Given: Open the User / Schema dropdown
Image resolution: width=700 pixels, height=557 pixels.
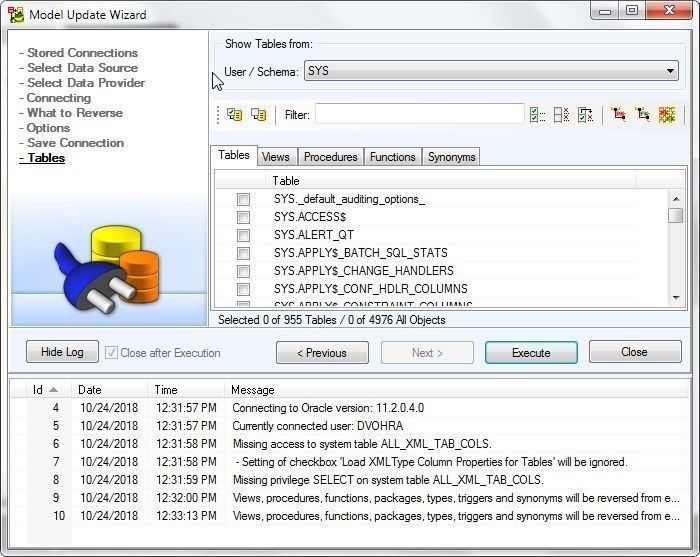Looking at the screenshot, I should (491, 71).
